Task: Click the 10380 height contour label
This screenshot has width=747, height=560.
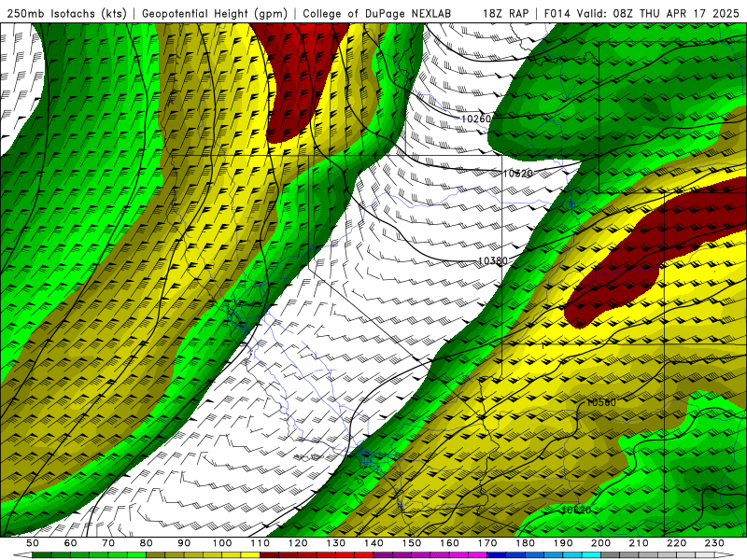Action: (493, 261)
